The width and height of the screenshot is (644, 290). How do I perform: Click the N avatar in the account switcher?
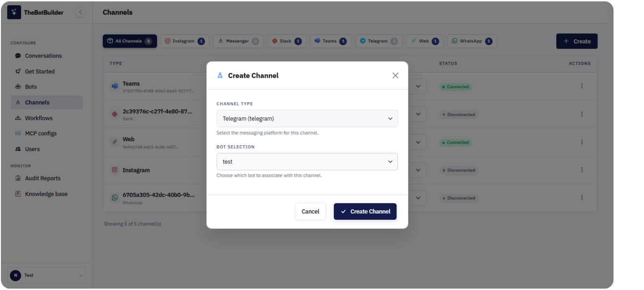click(x=16, y=275)
